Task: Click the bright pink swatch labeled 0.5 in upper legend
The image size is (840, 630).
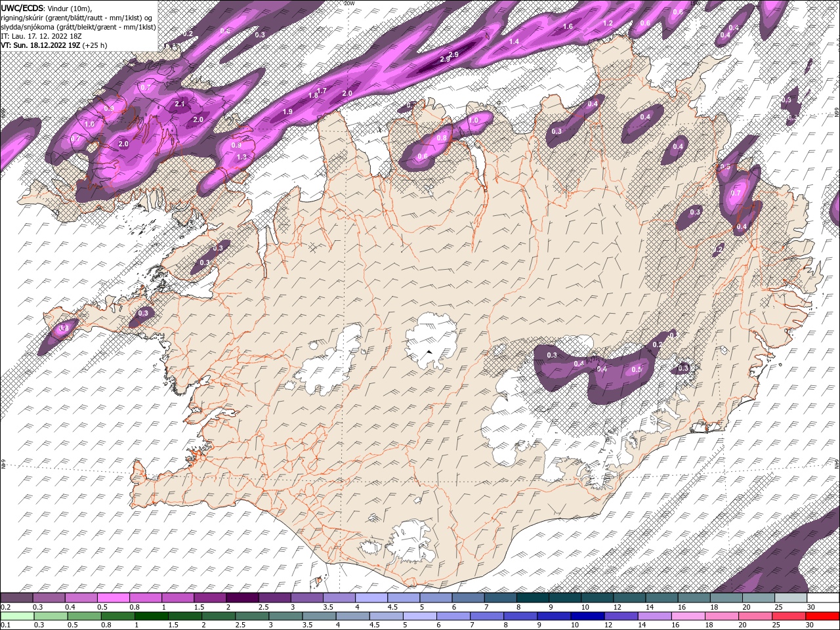Action: [114, 598]
